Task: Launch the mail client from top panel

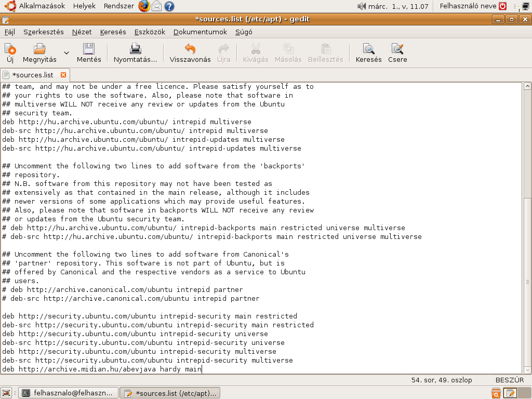Action: (156, 6)
